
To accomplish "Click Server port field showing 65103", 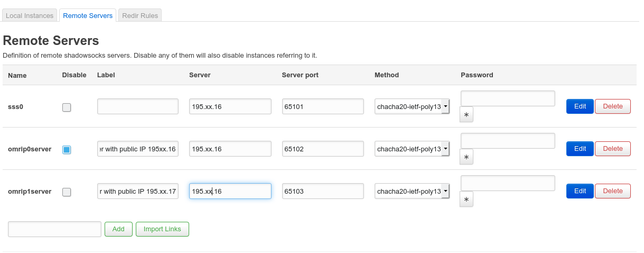I will pyautogui.click(x=322, y=191).
